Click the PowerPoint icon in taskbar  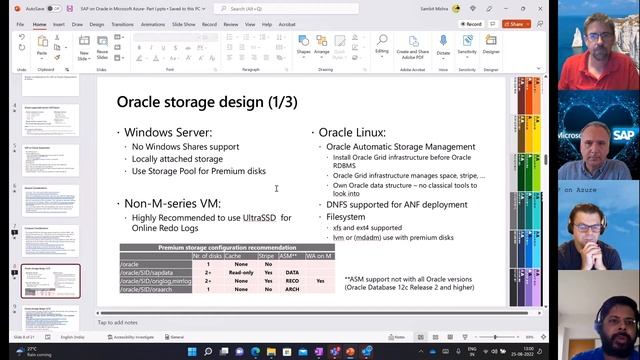[x=351, y=351]
